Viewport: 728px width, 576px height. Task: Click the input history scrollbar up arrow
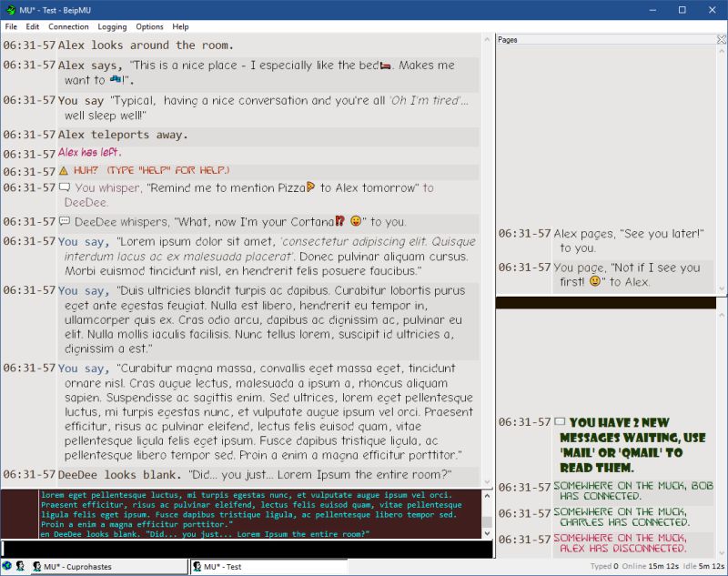pos(487,496)
